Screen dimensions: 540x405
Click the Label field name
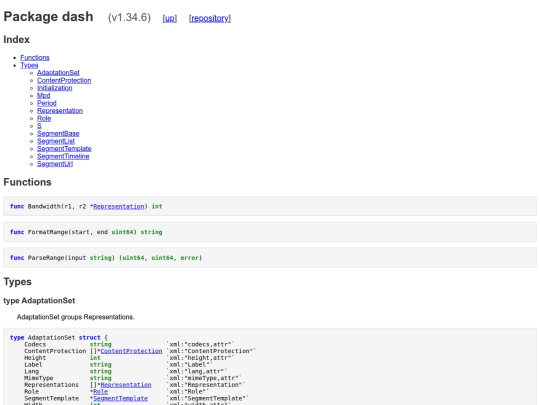33,365
